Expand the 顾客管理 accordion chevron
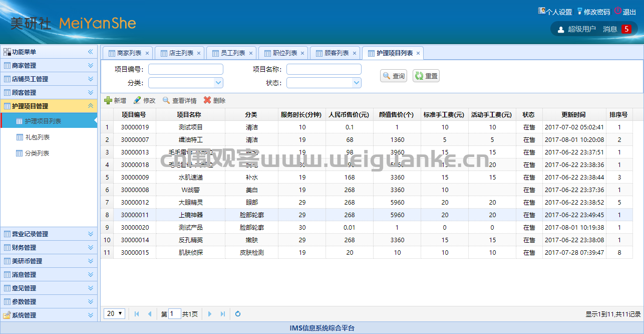This screenshot has height=334, width=644. pos(91,92)
